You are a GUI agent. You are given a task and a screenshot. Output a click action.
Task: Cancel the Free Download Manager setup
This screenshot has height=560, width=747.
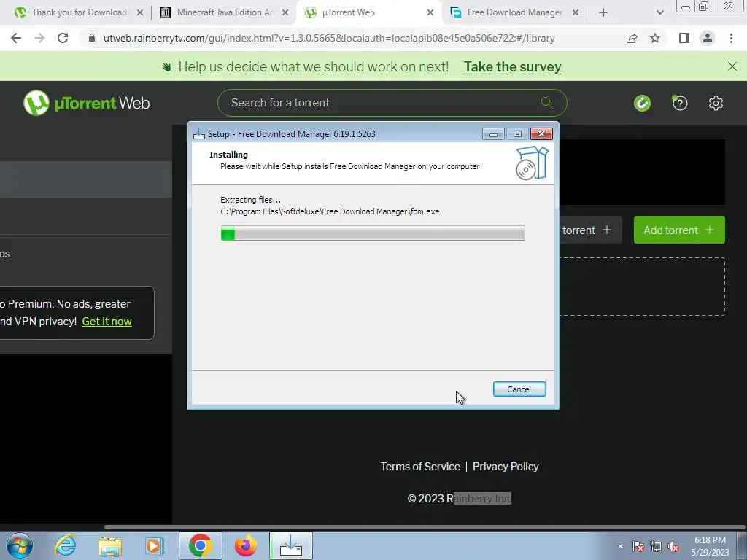(x=519, y=389)
